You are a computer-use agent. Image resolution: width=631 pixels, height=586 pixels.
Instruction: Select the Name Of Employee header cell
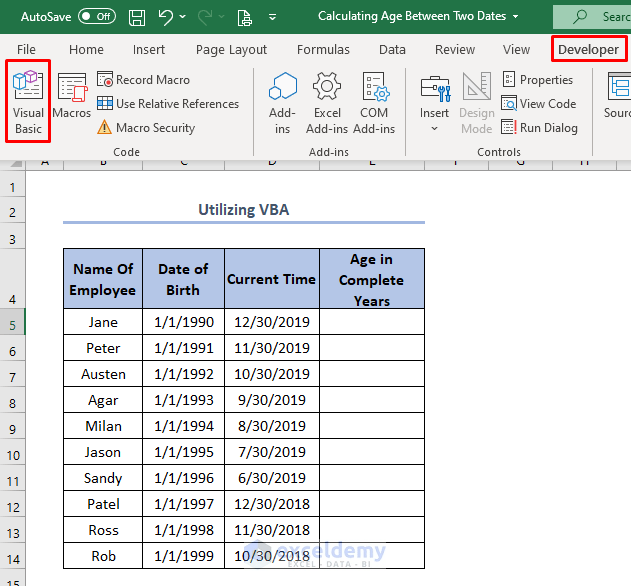tap(103, 279)
